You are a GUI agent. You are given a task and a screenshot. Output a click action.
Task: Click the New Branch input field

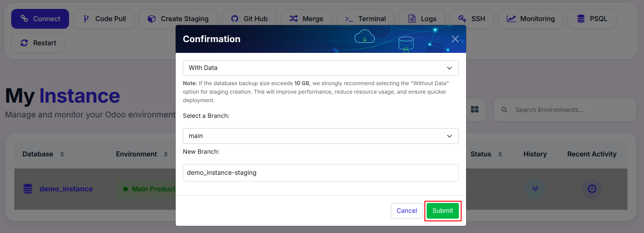click(x=321, y=173)
